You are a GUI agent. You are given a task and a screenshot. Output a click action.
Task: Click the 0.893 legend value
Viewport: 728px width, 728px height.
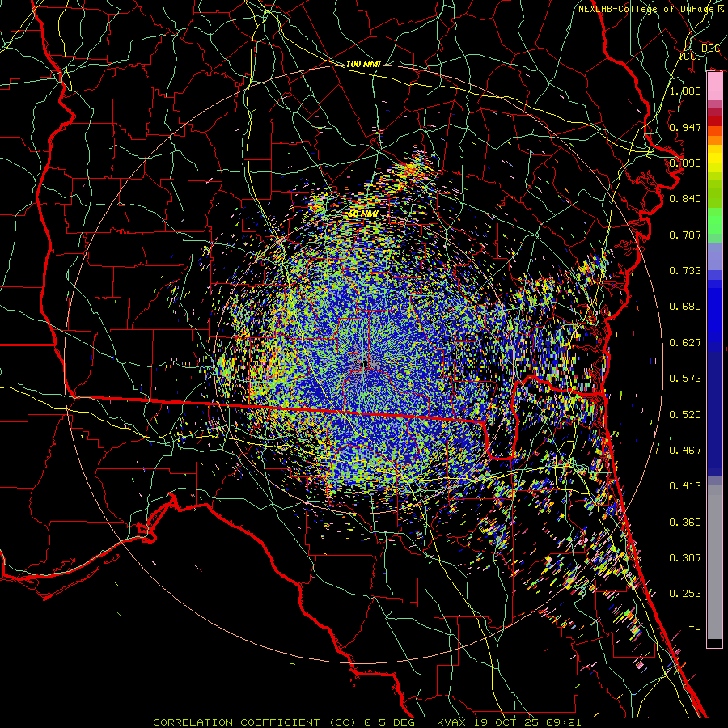pos(685,163)
